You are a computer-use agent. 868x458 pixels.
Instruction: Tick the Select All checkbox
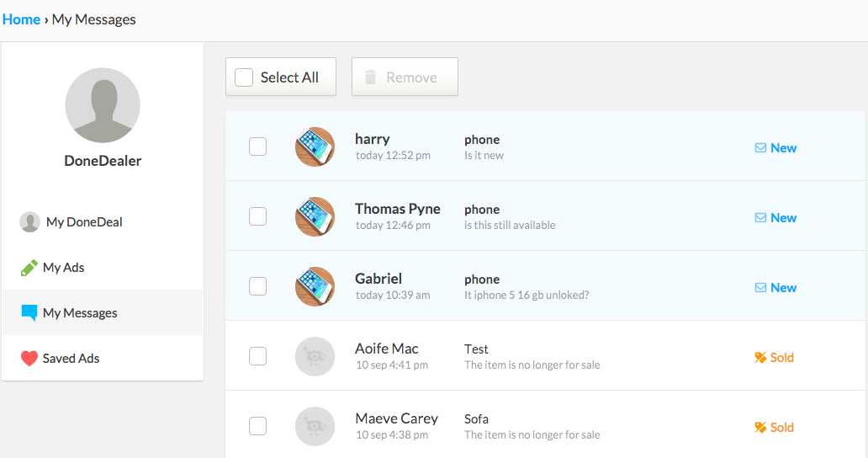tap(244, 77)
